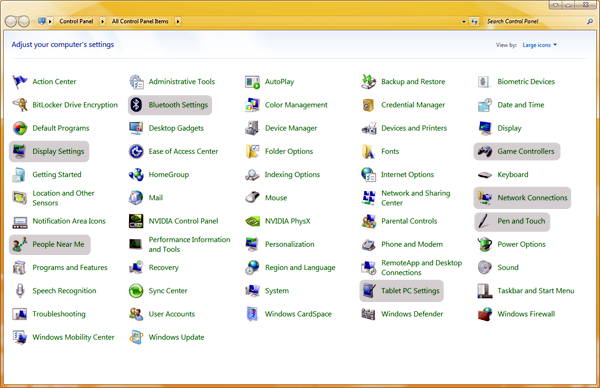Open the Windows Defender icon

(x=368, y=314)
